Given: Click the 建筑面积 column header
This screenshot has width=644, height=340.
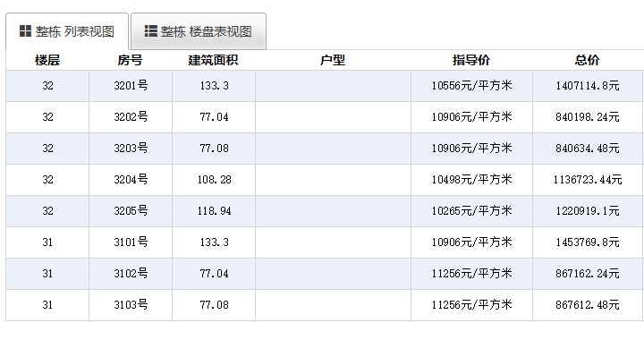Looking at the screenshot, I should pos(213,60).
